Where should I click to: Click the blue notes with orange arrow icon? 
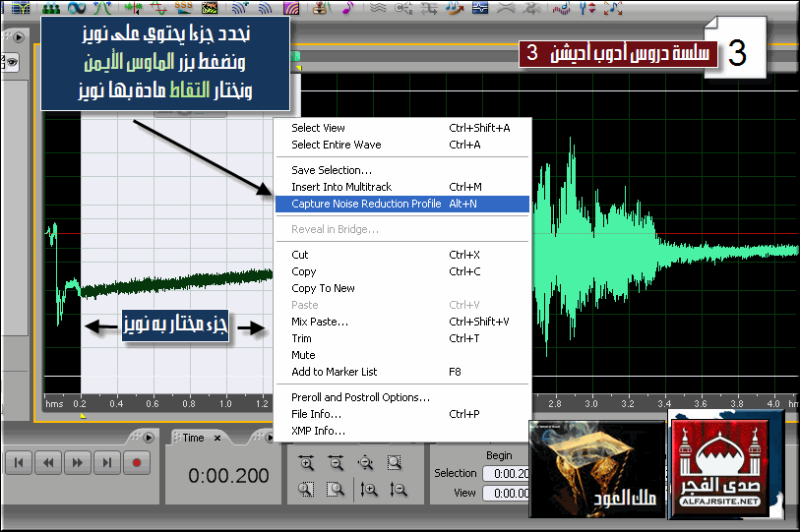[x=454, y=8]
